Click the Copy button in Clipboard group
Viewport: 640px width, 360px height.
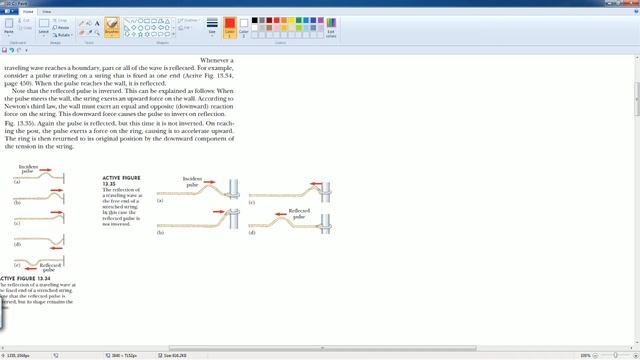pos(24,28)
